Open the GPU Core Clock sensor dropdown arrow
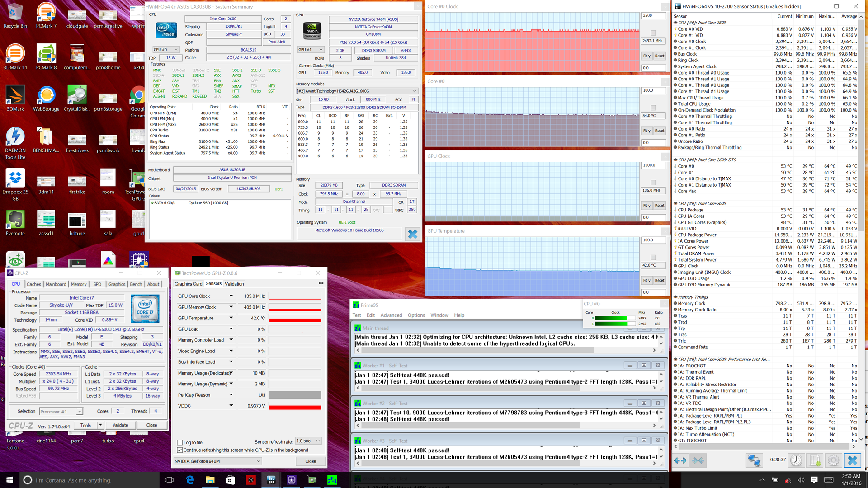868x488 pixels. click(x=231, y=296)
